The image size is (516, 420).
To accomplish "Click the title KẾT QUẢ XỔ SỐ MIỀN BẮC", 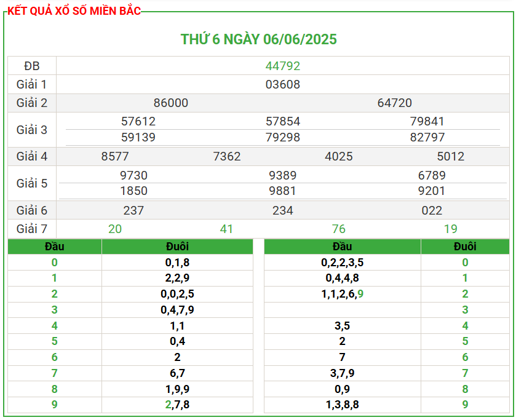I will pos(74,11).
